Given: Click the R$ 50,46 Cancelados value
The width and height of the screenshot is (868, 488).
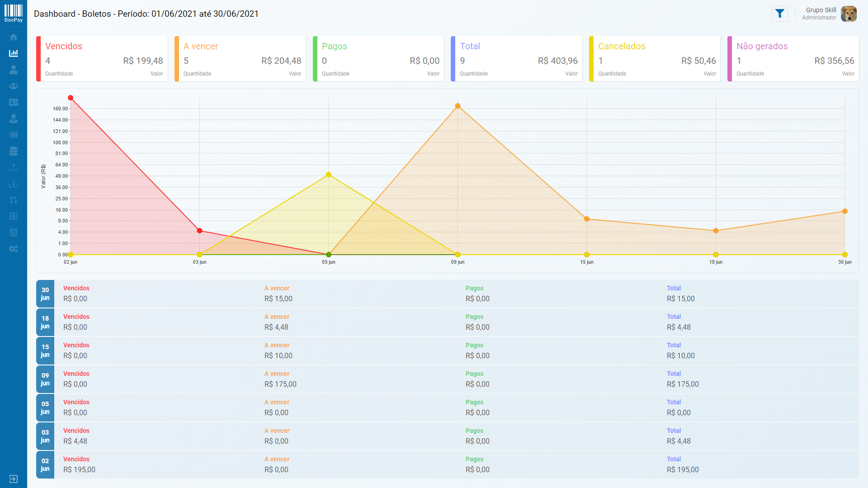Looking at the screenshot, I should (698, 61).
